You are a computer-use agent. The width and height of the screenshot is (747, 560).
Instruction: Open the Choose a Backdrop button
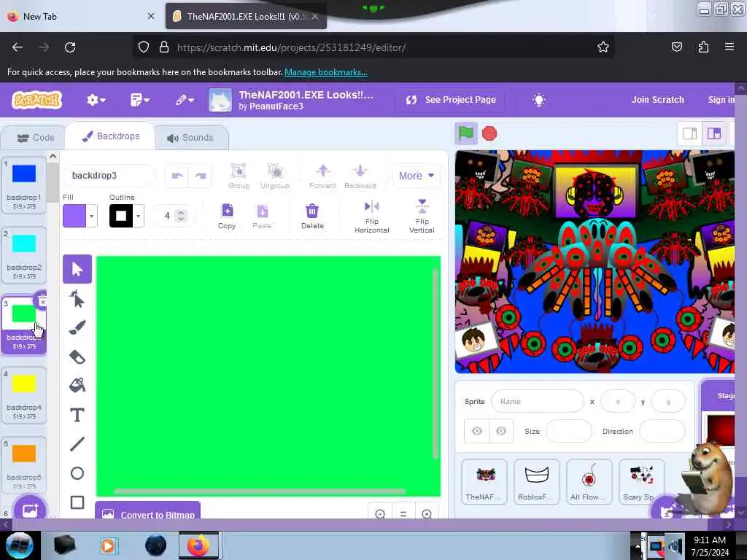pyautogui.click(x=29, y=510)
